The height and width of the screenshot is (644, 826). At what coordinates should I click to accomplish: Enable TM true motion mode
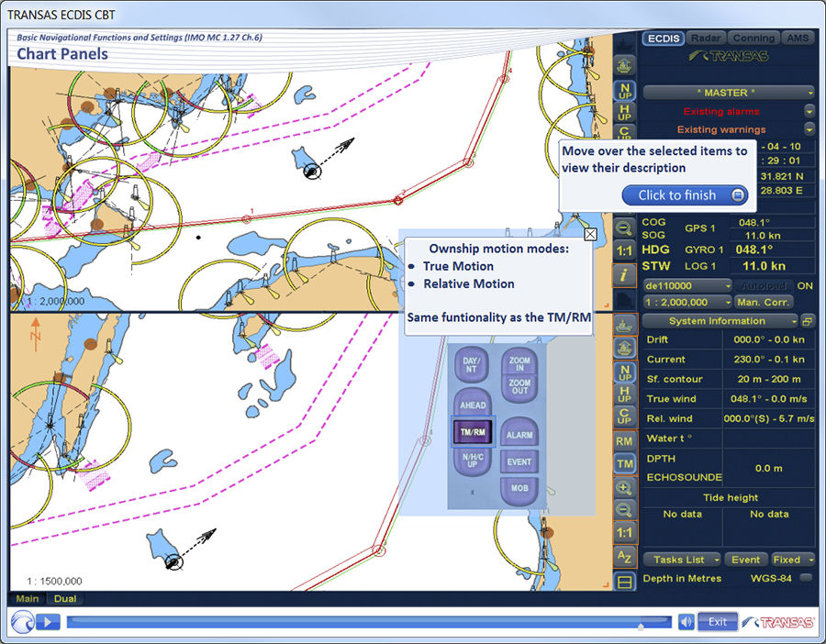625,464
